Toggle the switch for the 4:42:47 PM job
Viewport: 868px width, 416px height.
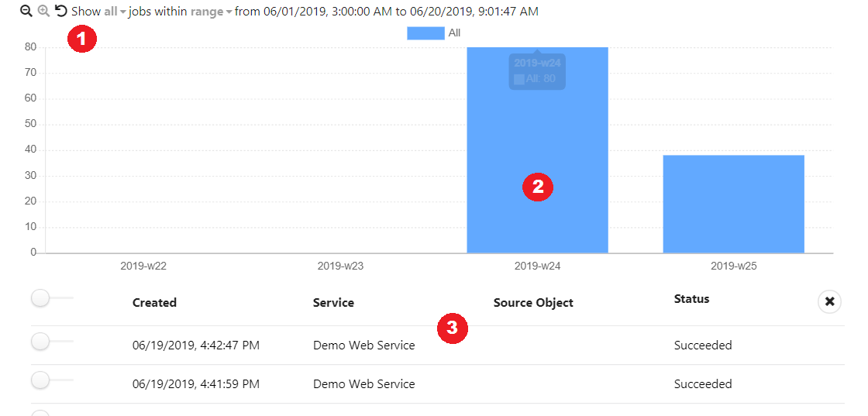42,342
